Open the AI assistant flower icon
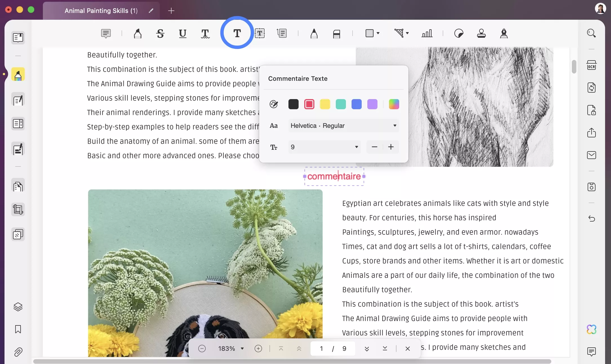611x364 pixels. tap(591, 329)
